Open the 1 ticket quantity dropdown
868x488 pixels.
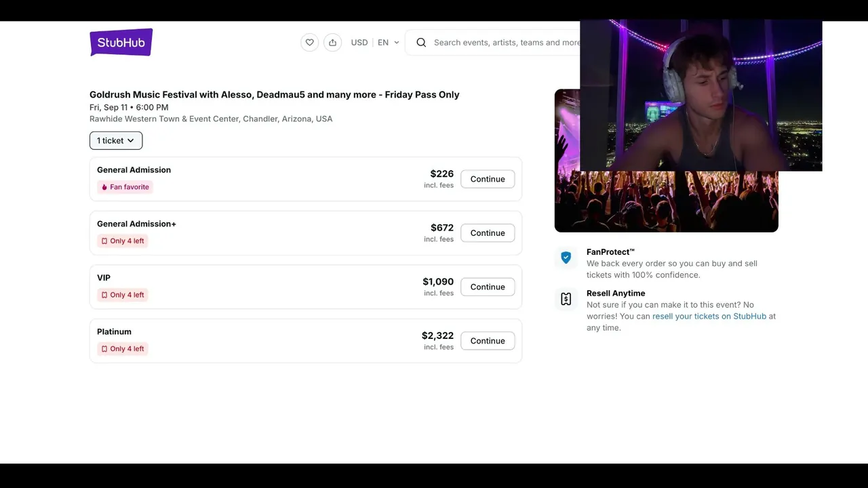click(116, 140)
